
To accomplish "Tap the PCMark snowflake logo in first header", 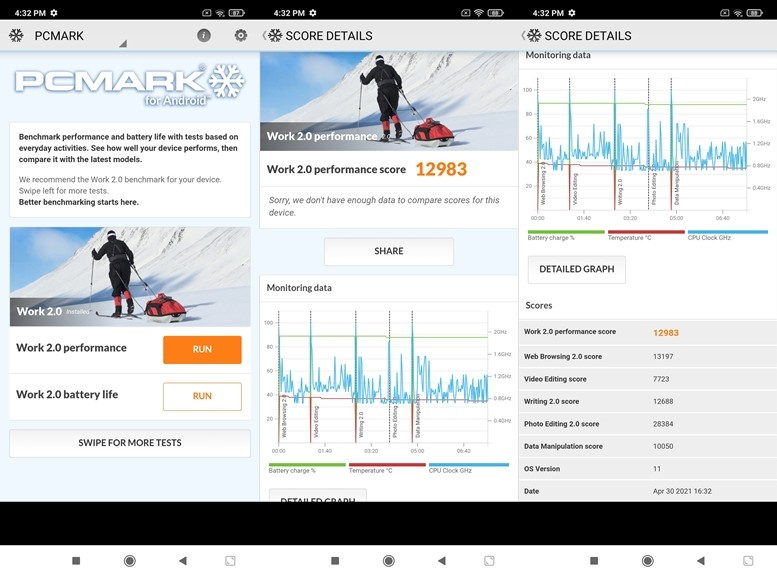I will [16, 36].
